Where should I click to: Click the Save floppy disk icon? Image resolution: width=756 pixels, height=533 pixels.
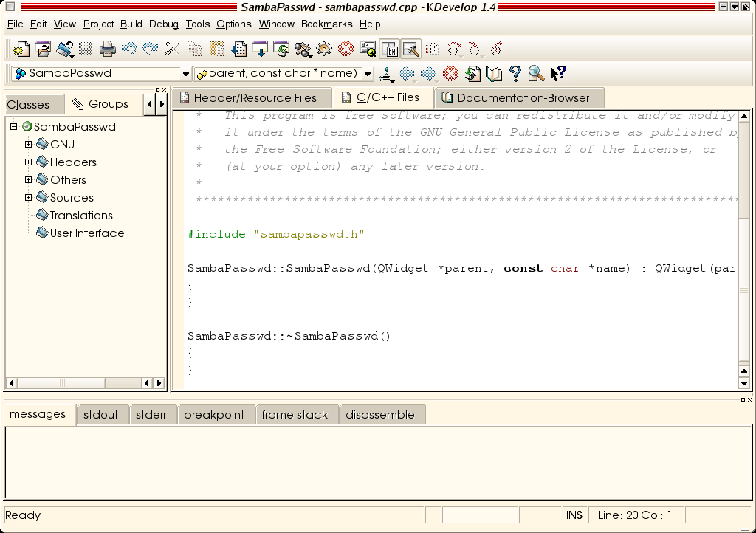86,49
